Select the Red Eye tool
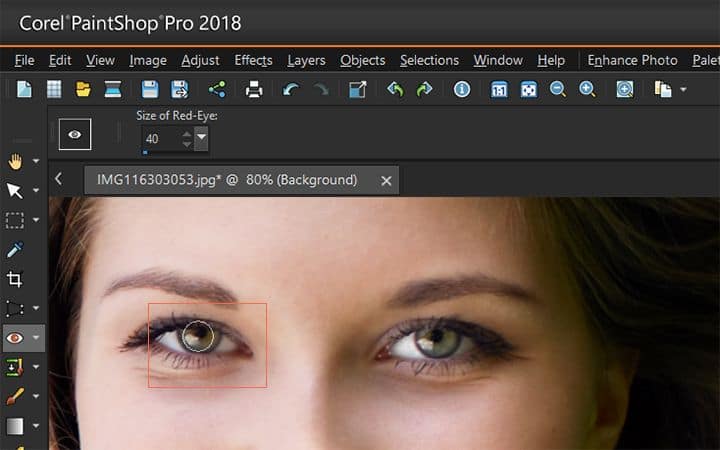 [14, 338]
